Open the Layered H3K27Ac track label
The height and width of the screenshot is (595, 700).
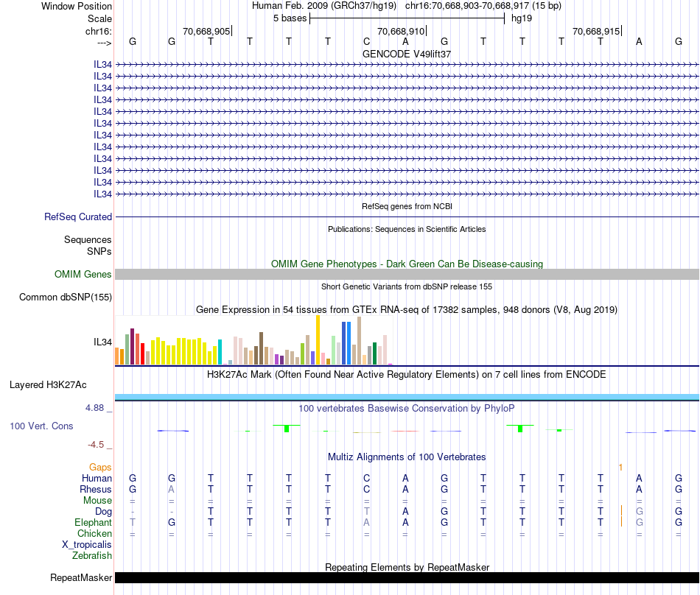coord(48,385)
